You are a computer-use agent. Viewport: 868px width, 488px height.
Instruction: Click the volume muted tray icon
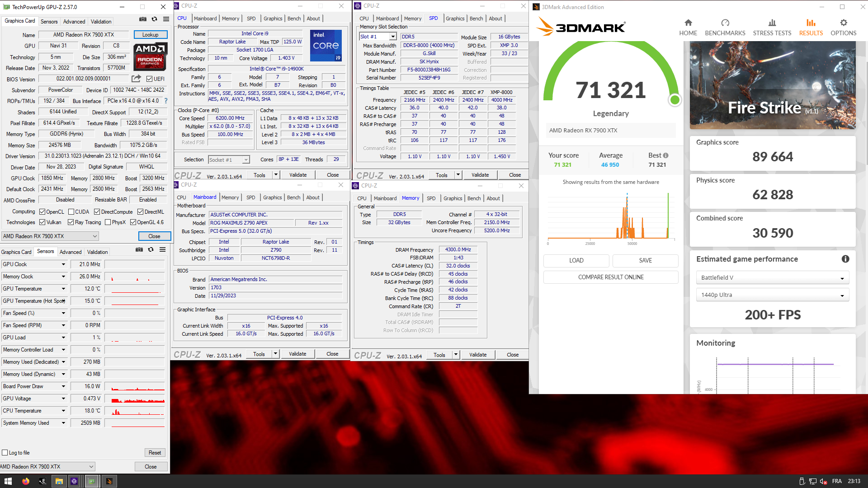pos(823,481)
